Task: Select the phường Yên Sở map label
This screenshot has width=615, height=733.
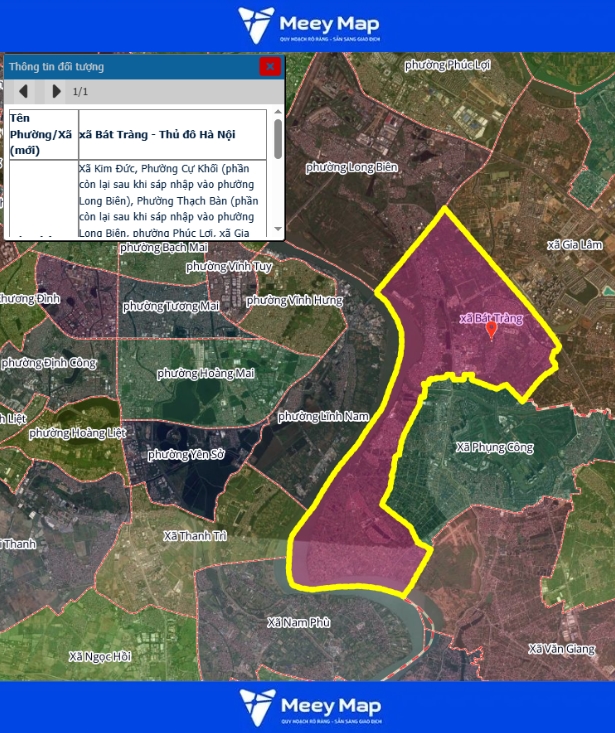Action: click(186, 455)
